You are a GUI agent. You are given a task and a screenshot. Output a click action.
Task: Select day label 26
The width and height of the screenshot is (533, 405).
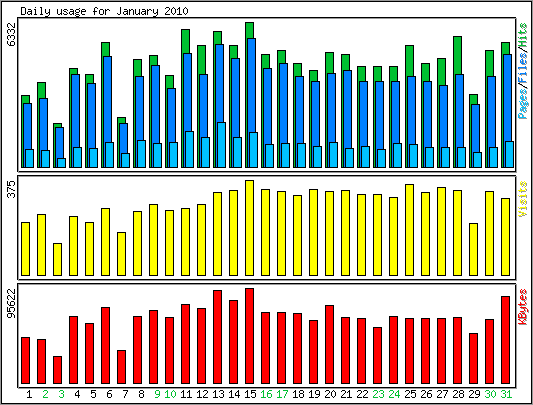(x=426, y=394)
